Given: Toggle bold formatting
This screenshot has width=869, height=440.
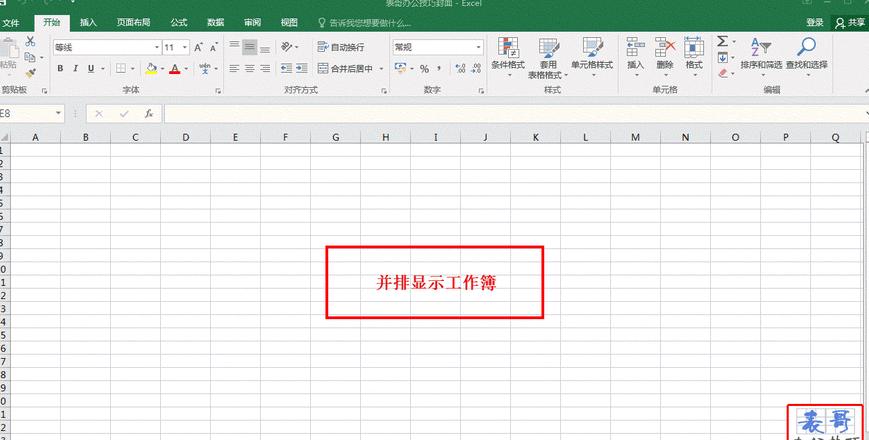Looking at the screenshot, I should pos(60,69).
